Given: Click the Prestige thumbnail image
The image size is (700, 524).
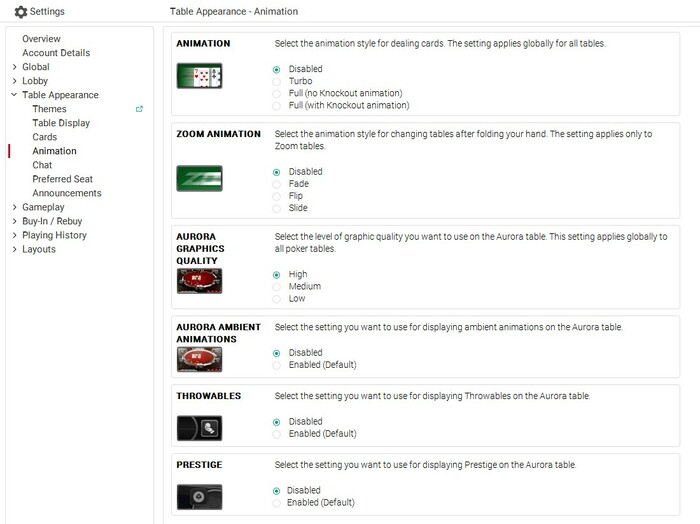Looking at the screenshot, I should tap(200, 497).
